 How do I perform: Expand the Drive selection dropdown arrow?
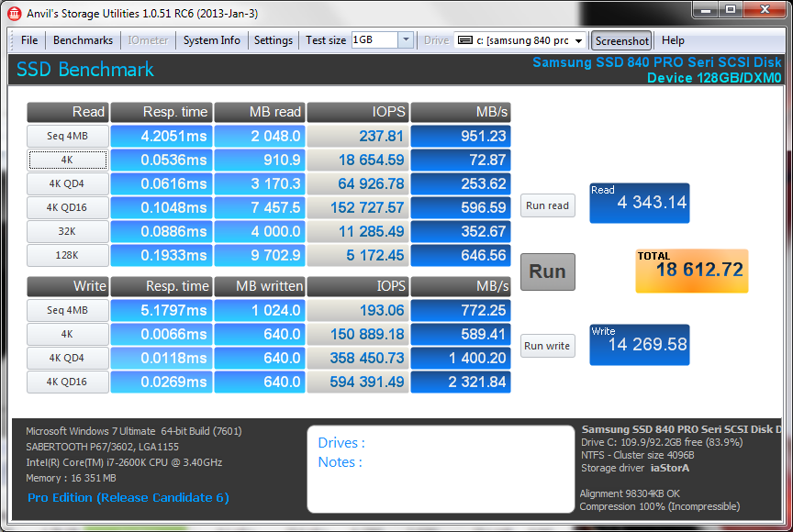click(x=578, y=40)
